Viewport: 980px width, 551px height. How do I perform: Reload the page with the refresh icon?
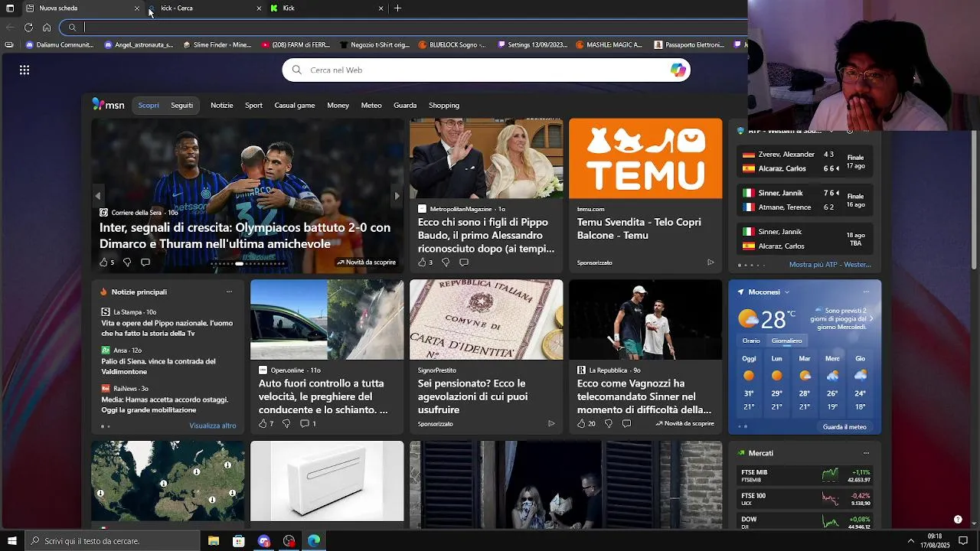click(28, 27)
